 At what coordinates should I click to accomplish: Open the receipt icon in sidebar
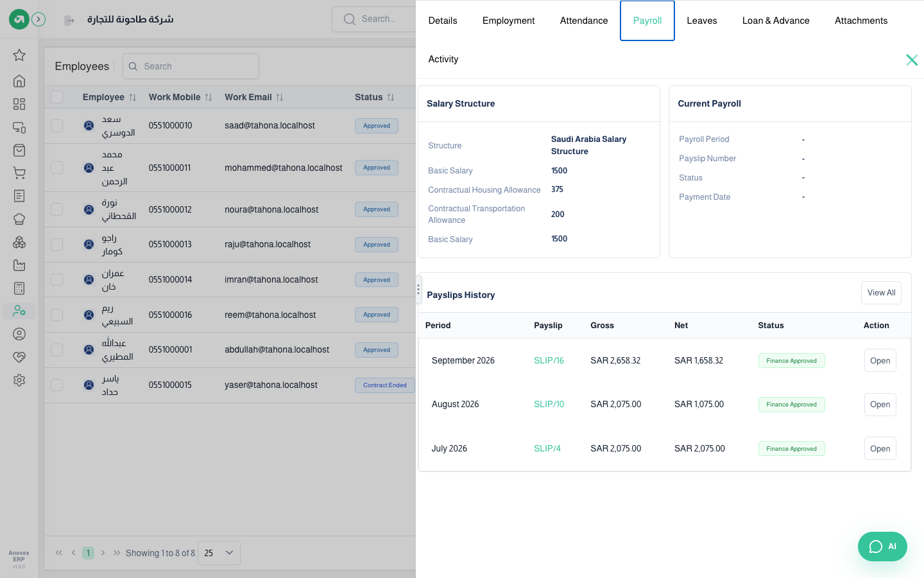tap(19, 196)
